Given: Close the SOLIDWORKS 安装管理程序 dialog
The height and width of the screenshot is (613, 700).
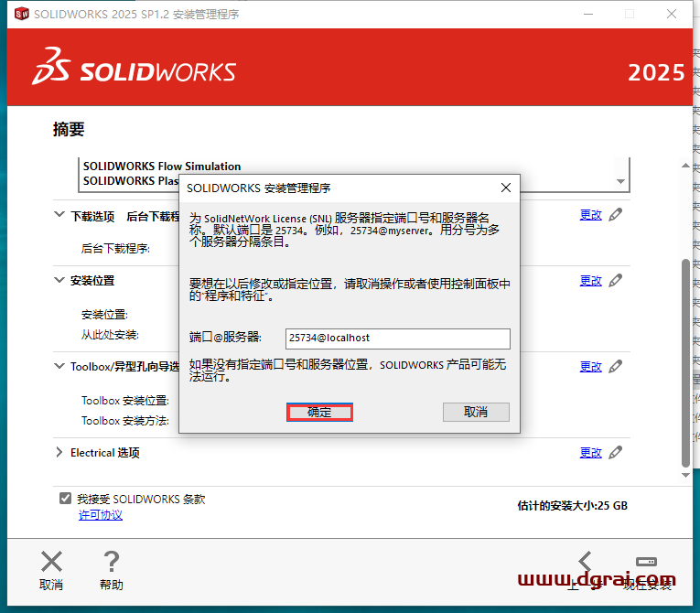Looking at the screenshot, I should click(x=506, y=188).
